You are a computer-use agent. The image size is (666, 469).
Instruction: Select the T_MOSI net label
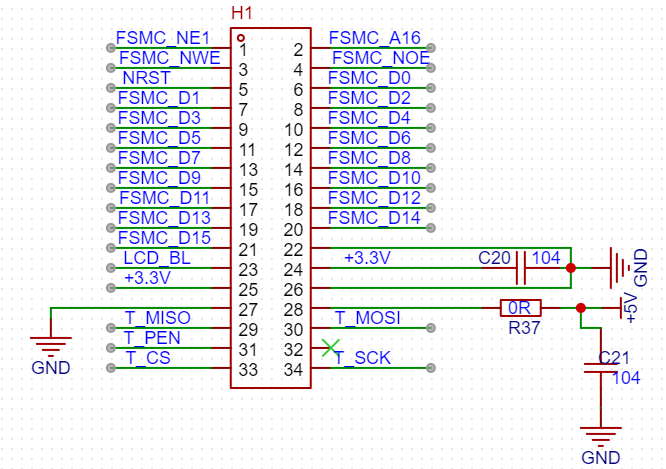pyautogui.click(x=367, y=317)
